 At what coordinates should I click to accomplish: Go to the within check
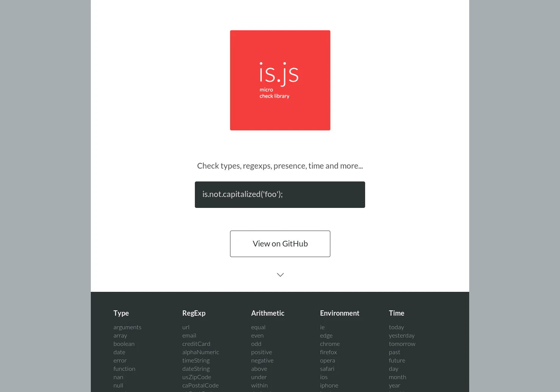click(260, 386)
